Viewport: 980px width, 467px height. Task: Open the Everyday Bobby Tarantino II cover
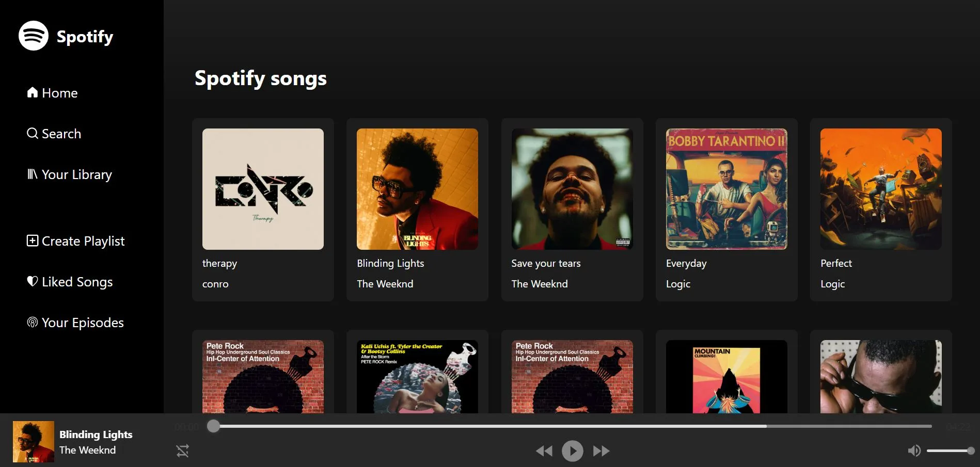pos(726,189)
